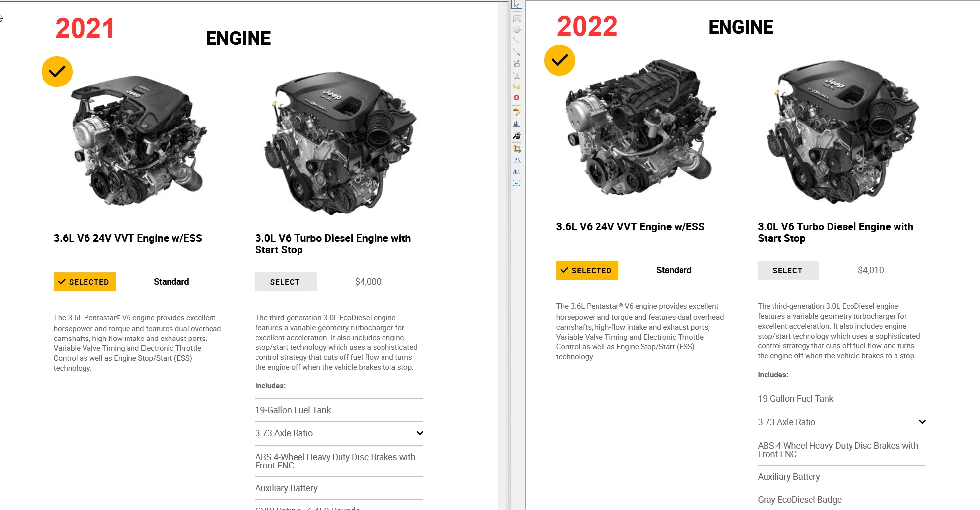Click 2022 EcoDiesel engine description paragraph

(839, 331)
